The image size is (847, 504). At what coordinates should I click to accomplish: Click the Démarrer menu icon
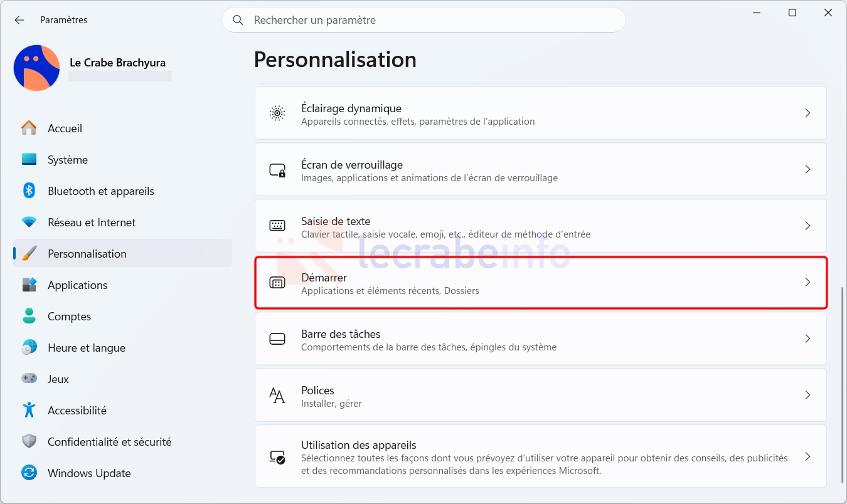[277, 283]
